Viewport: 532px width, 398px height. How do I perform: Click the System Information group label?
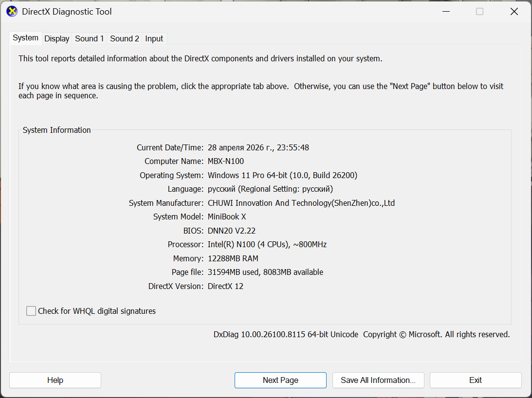[56, 130]
